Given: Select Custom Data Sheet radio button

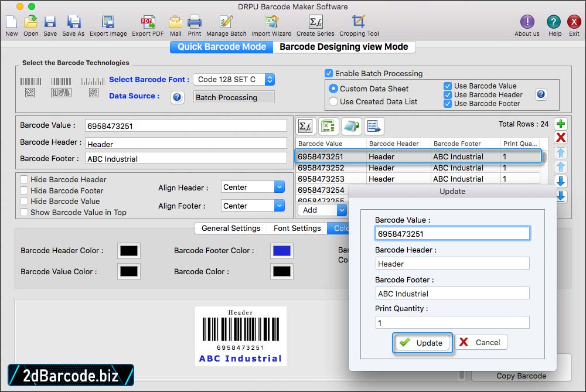Looking at the screenshot, I should coord(333,88).
